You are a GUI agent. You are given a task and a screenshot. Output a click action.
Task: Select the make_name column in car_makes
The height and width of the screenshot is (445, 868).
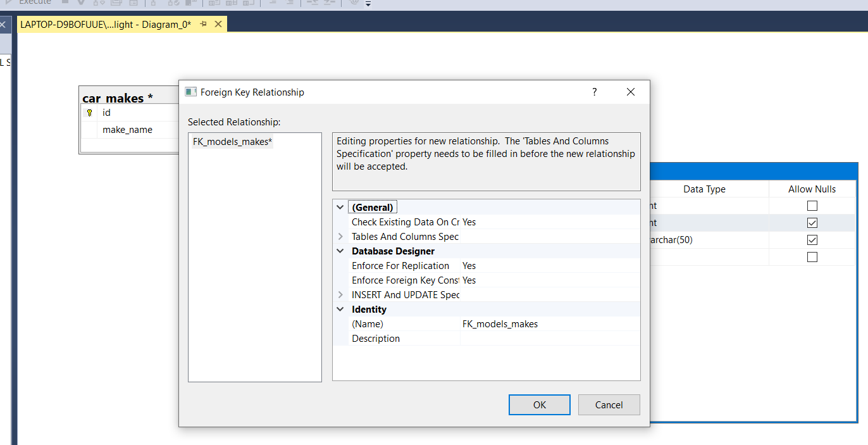click(127, 130)
